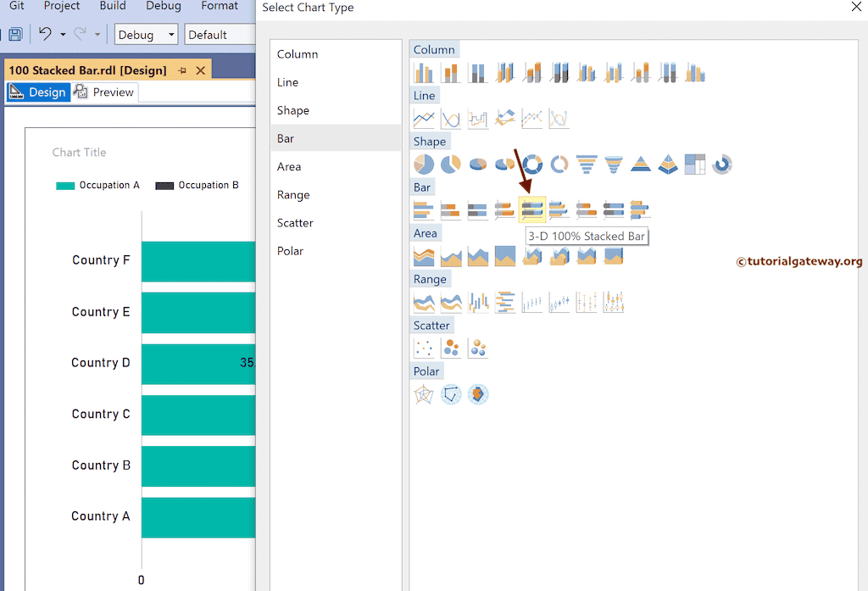The height and width of the screenshot is (591, 868).
Task: Open the Debug menu
Action: point(164,6)
